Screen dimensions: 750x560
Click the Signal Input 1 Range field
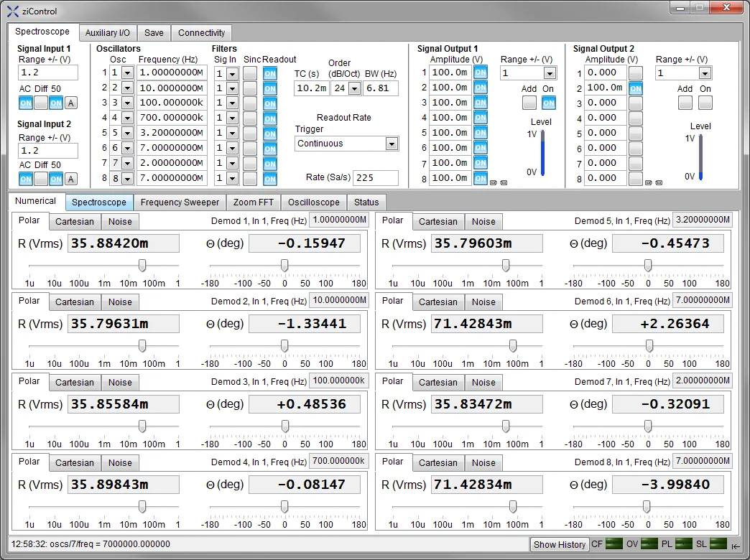point(48,73)
